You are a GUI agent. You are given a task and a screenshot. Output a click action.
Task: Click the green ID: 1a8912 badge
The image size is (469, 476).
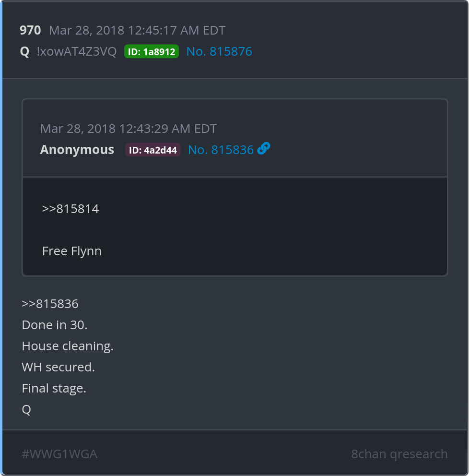pos(152,52)
